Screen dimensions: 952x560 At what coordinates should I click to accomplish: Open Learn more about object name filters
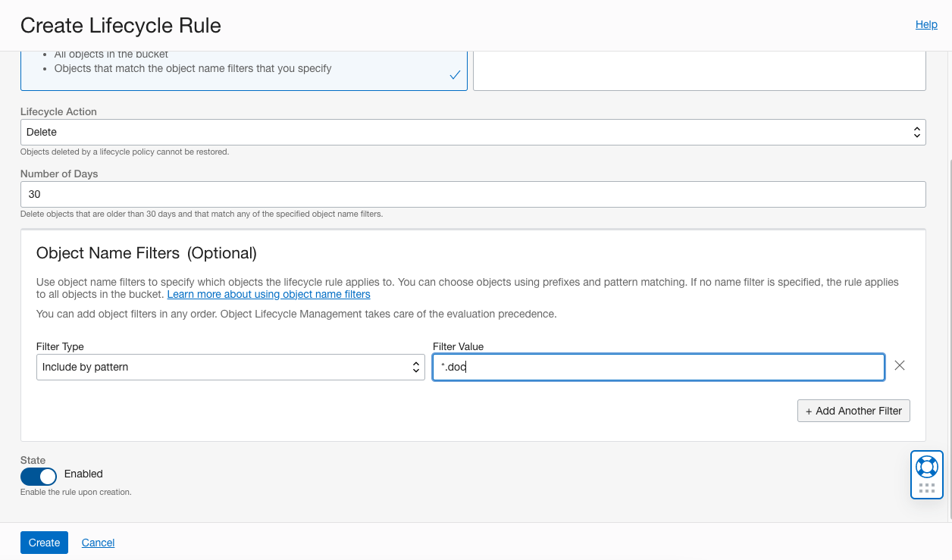268,294
